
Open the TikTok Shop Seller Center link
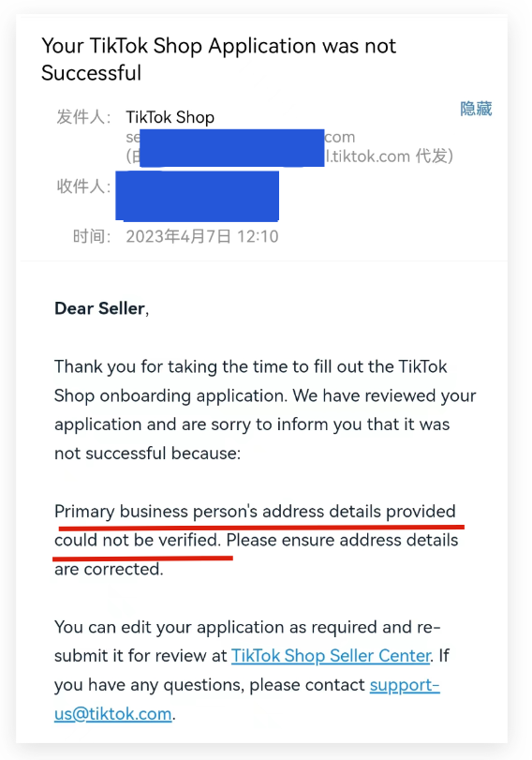click(x=331, y=656)
